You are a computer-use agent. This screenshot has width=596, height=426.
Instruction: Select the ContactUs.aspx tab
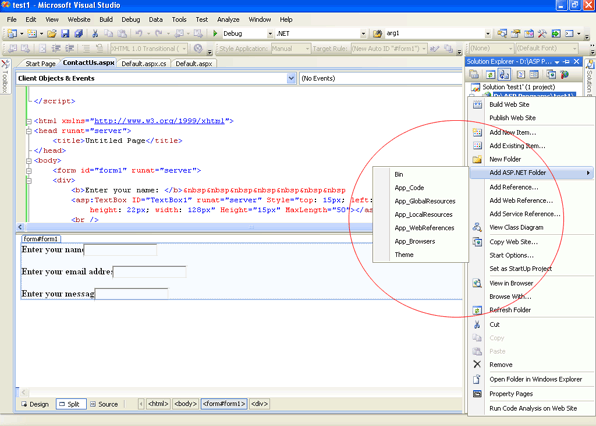tap(89, 63)
